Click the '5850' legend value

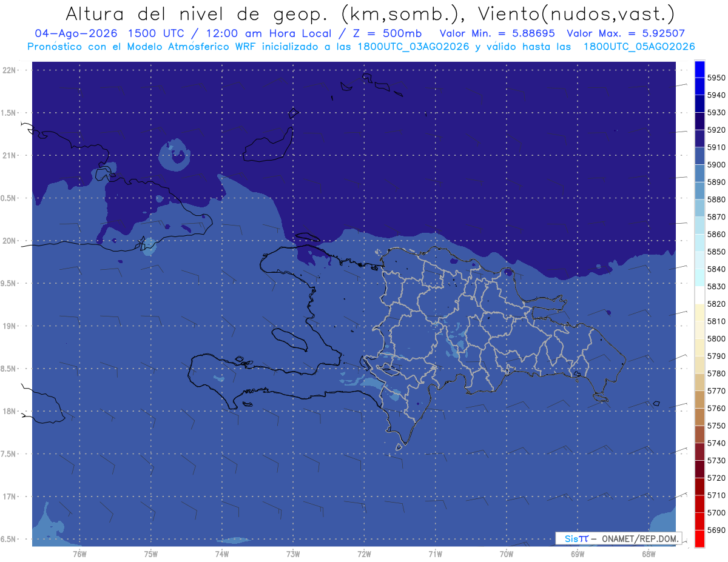point(716,252)
